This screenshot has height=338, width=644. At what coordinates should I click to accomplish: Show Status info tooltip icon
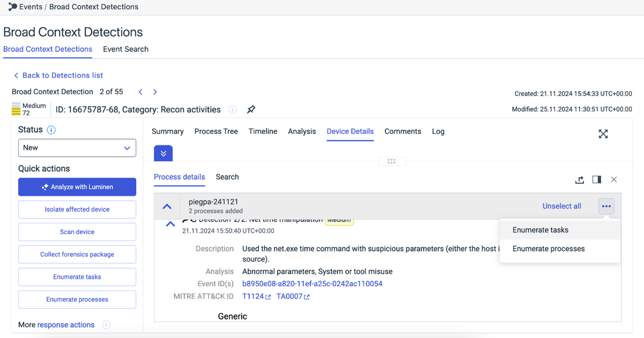click(51, 130)
